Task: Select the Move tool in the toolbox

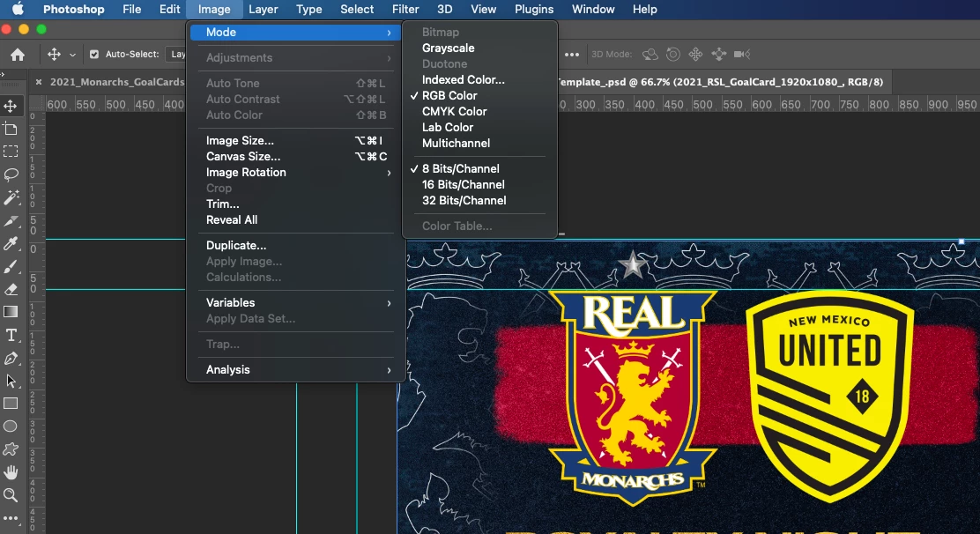Action: coord(11,106)
